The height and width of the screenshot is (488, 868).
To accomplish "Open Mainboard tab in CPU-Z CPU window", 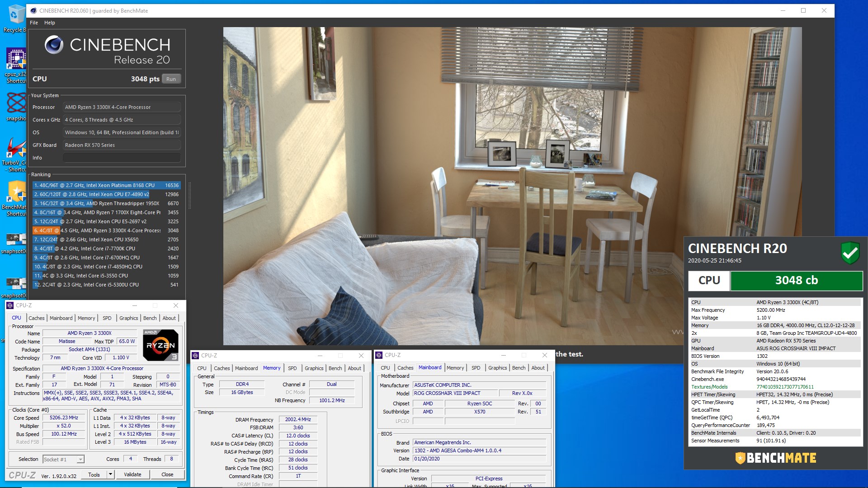I will [61, 318].
